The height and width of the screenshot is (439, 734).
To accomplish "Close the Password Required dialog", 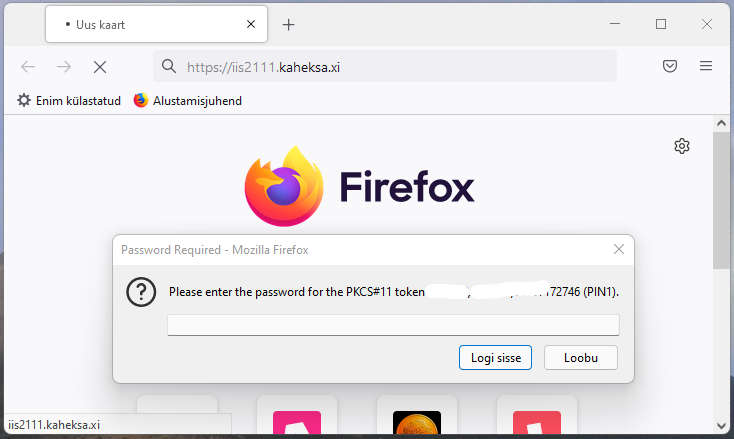I will pyautogui.click(x=619, y=249).
